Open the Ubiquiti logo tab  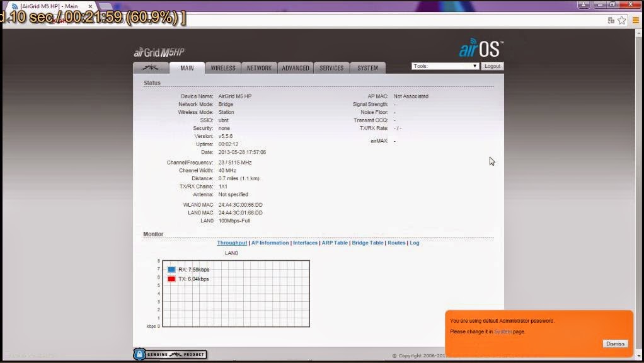point(151,68)
